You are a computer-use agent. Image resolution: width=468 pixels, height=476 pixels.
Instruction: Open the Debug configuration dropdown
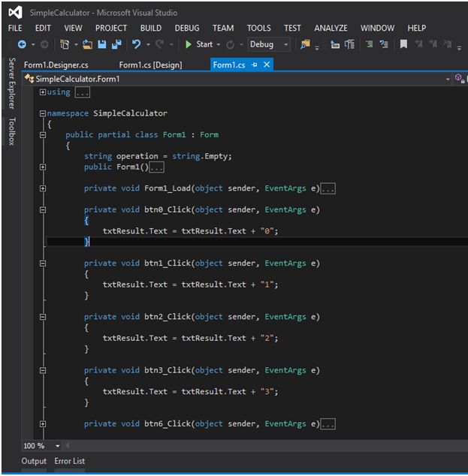click(x=268, y=45)
